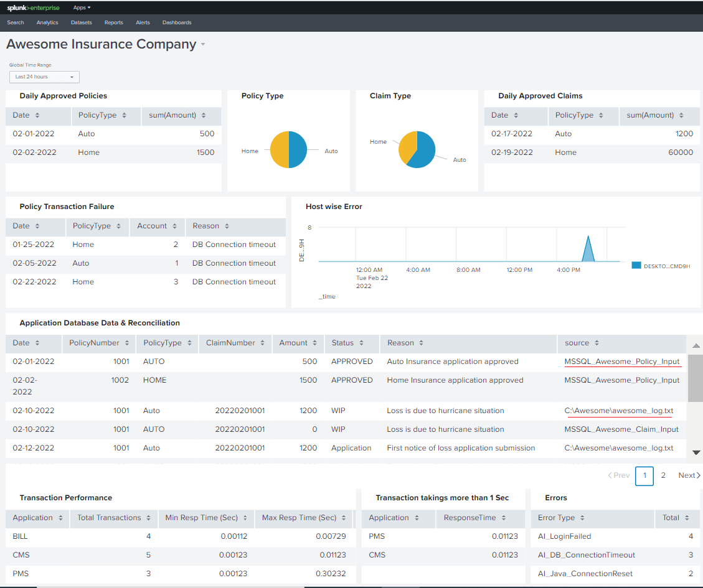Sort Daily Approved Policies by Date column icon
This screenshot has height=588, width=703.
tap(37, 116)
